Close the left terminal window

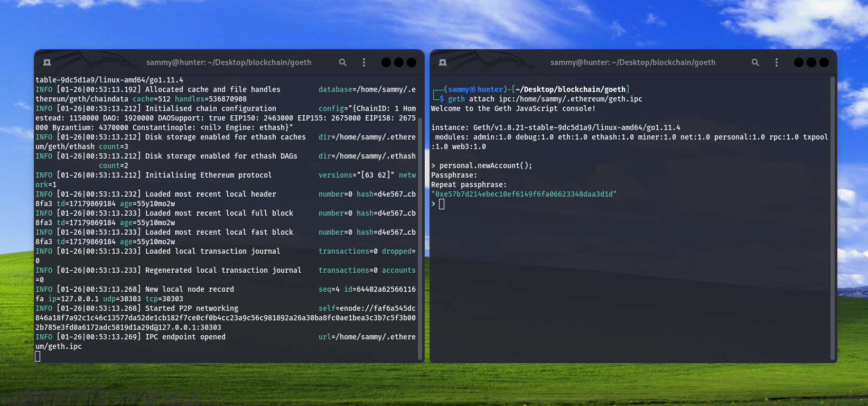(x=412, y=62)
